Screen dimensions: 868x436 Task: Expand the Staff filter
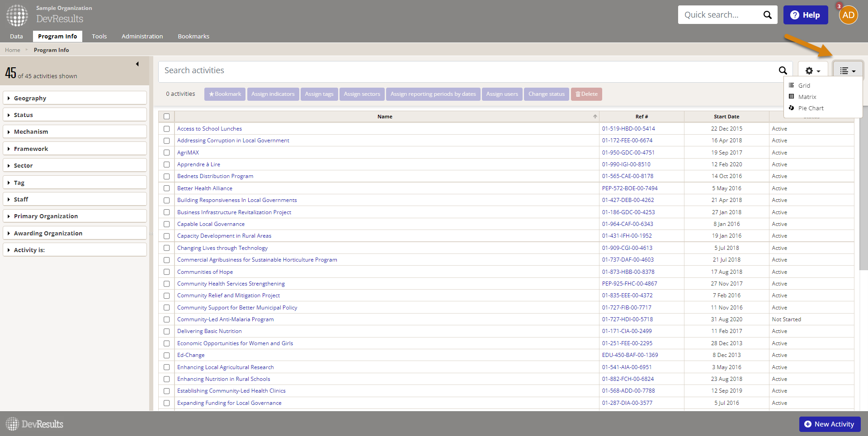[75, 199]
